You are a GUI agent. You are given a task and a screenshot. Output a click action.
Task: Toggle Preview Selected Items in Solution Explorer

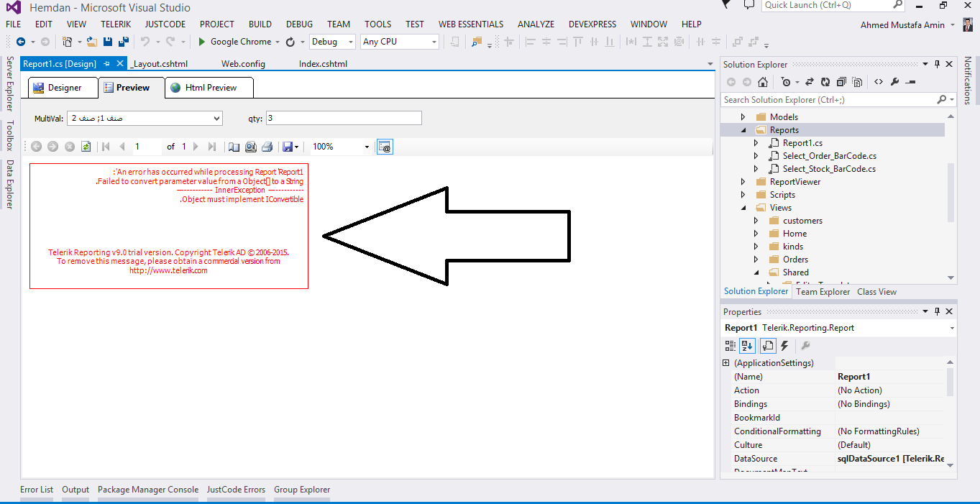click(911, 82)
